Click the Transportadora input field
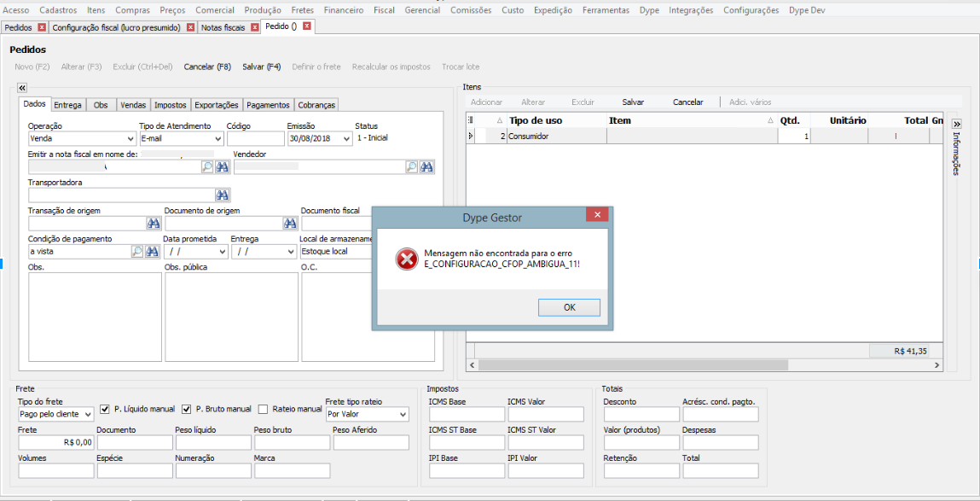This screenshot has width=980, height=501. (x=121, y=195)
